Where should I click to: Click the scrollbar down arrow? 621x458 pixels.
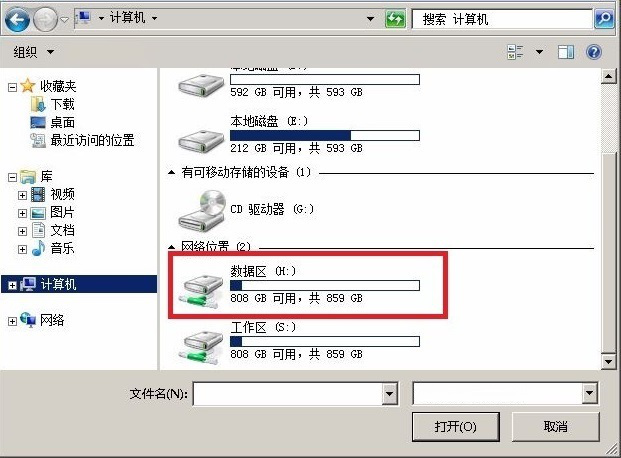[x=608, y=361]
